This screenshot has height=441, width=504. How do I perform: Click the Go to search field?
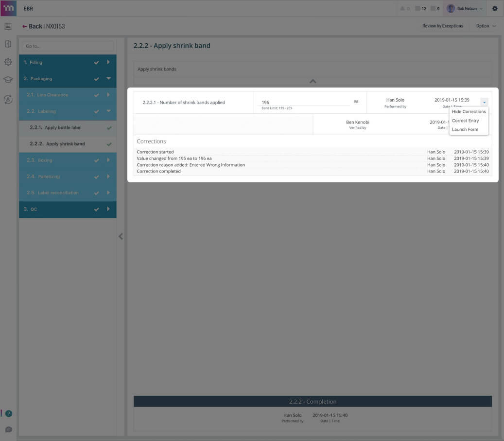[68, 46]
